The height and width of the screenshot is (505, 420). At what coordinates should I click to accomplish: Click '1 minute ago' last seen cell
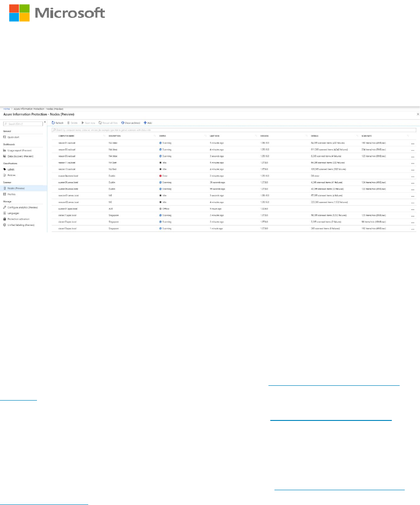[216, 228]
